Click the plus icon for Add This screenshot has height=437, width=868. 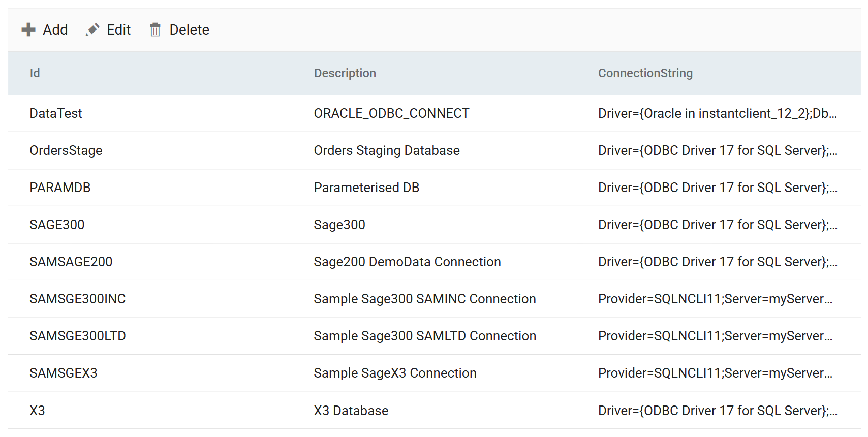click(x=28, y=29)
